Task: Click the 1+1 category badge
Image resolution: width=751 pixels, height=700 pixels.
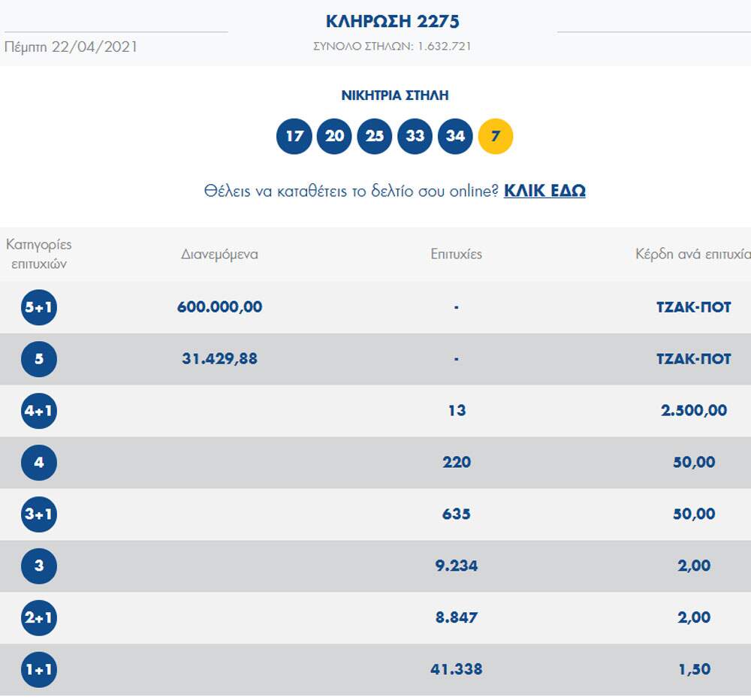Action: pyautogui.click(x=39, y=670)
